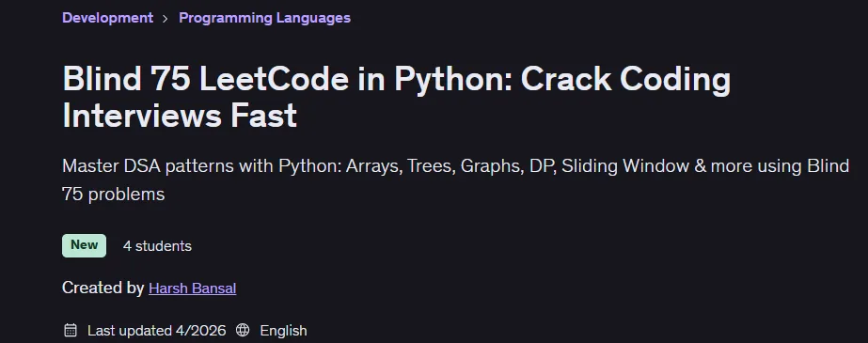Click the English course language label
This screenshot has width=868, height=343.
point(283,330)
